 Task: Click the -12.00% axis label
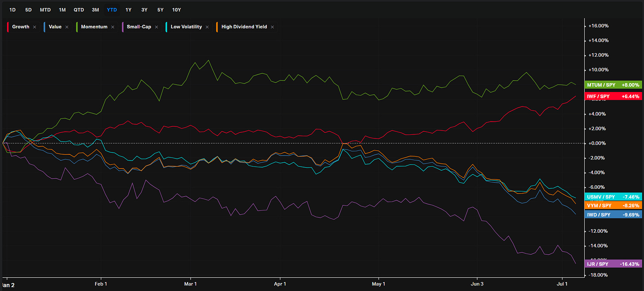point(598,231)
